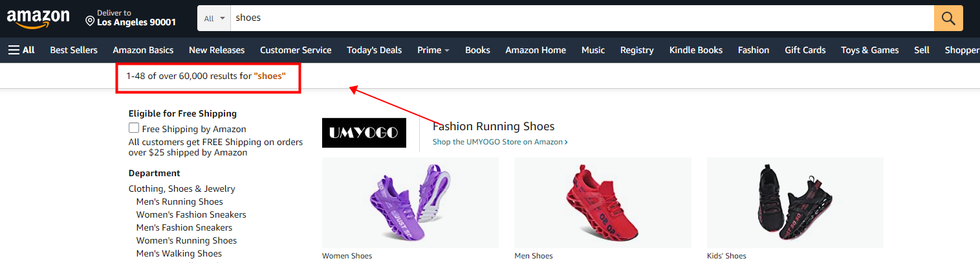
Task: Go to Best Sellers page
Action: pyautogui.click(x=74, y=50)
